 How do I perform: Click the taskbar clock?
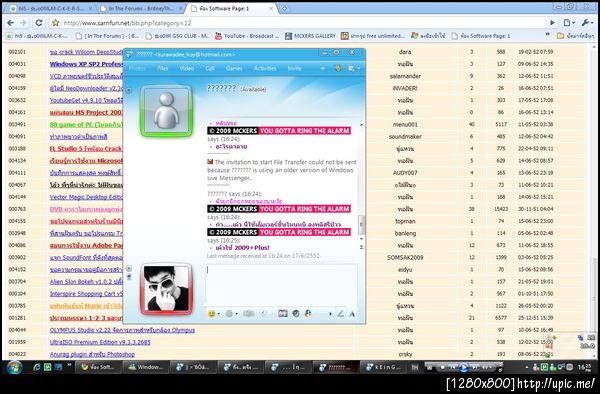584,367
